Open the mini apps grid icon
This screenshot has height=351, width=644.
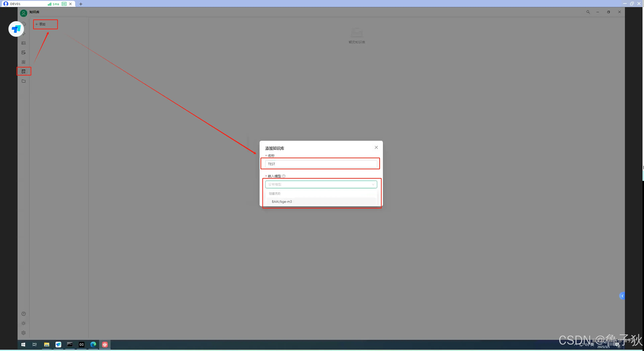[23, 62]
